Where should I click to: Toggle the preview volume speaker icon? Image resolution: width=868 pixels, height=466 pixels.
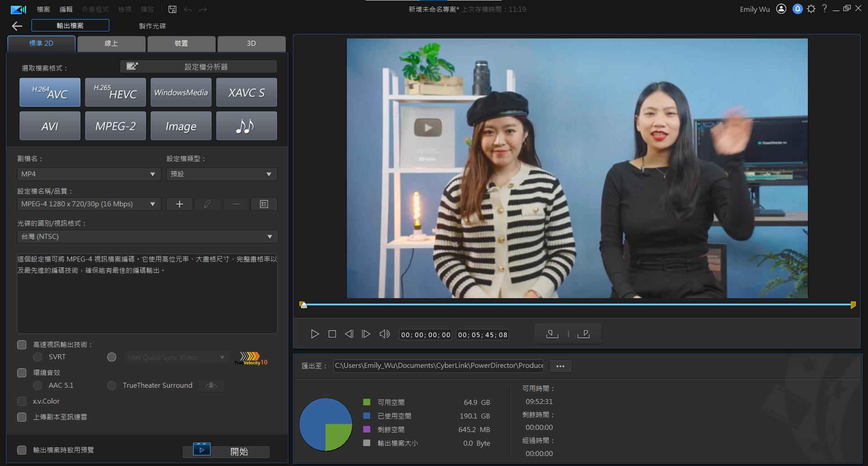click(384, 334)
